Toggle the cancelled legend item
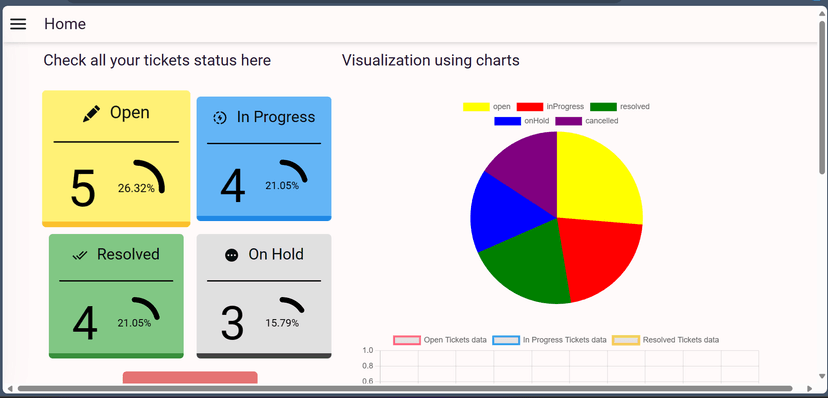Image resolution: width=828 pixels, height=398 pixels. coord(587,121)
